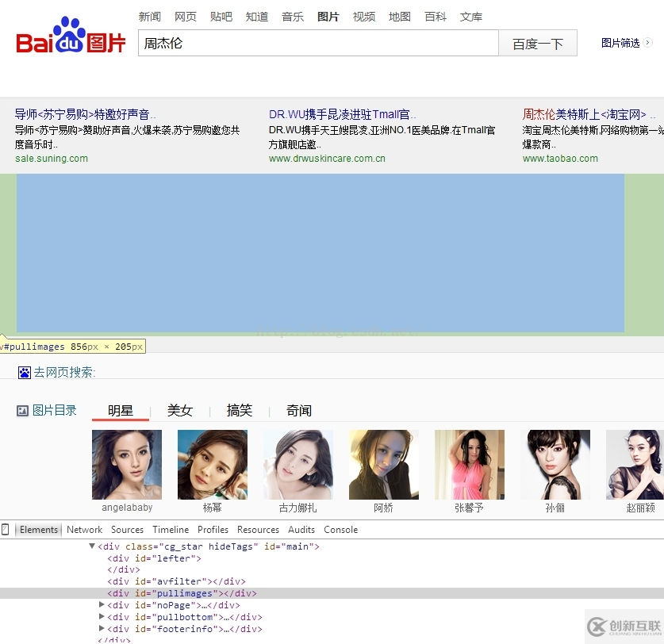Switch to the 奇闻 category tab
Image resolution: width=664 pixels, height=644 pixels.
299,411
